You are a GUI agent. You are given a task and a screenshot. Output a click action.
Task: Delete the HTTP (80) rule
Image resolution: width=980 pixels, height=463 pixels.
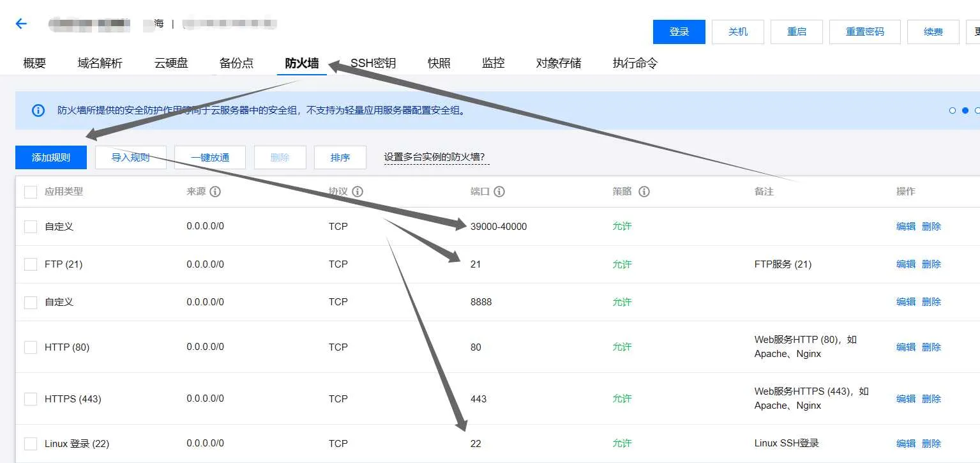pyautogui.click(x=931, y=347)
